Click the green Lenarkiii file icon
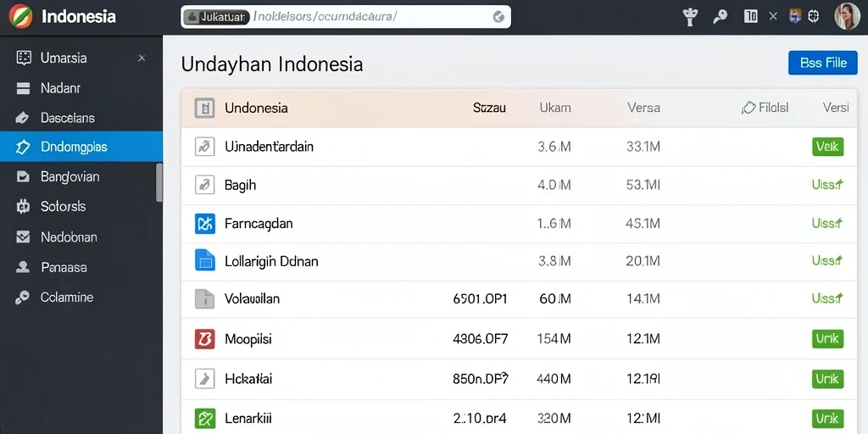This screenshot has height=434, width=868. (x=204, y=417)
